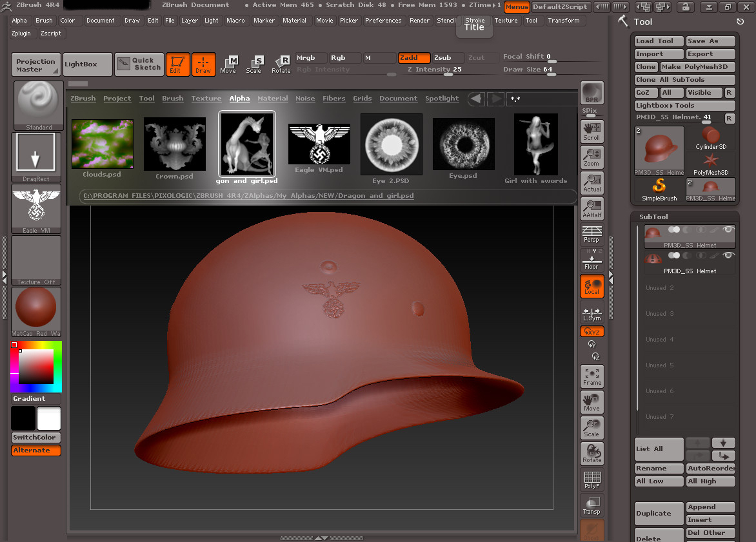Select the Crown.psd alpha thumbnail
This screenshot has width=756, height=542.
(x=174, y=143)
